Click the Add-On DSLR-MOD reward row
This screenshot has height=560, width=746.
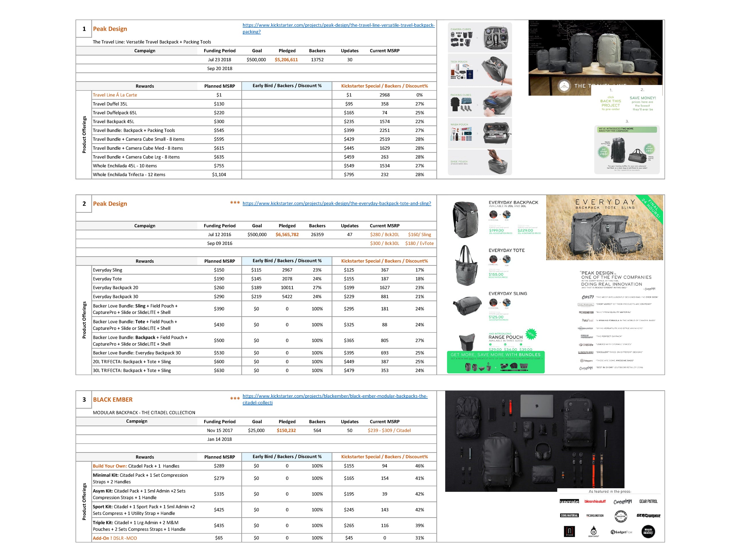(115, 538)
